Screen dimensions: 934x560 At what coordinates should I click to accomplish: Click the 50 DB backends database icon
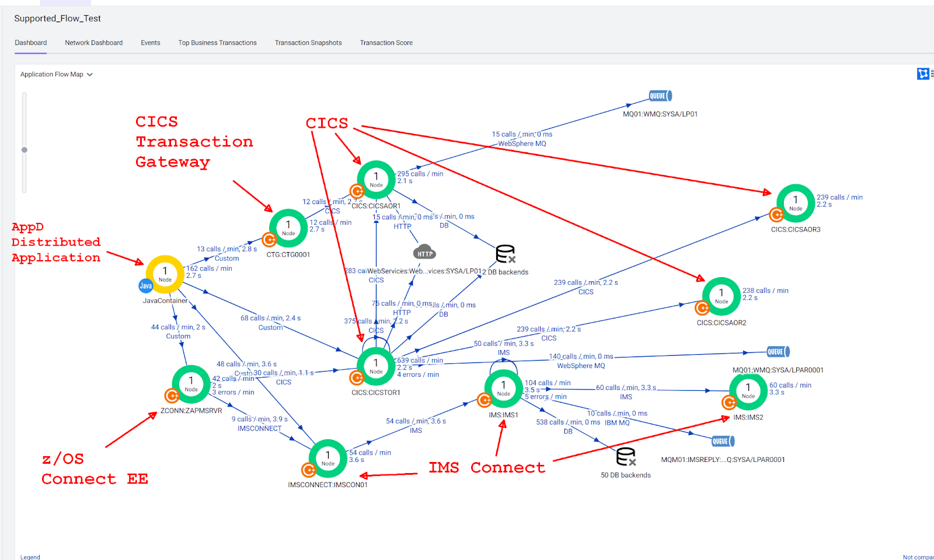[x=626, y=457]
